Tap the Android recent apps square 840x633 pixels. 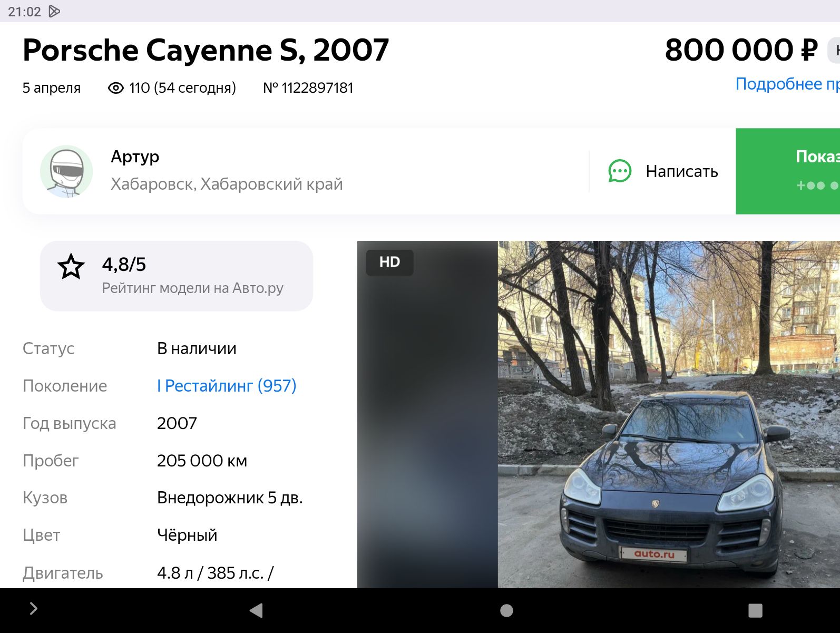point(755,610)
